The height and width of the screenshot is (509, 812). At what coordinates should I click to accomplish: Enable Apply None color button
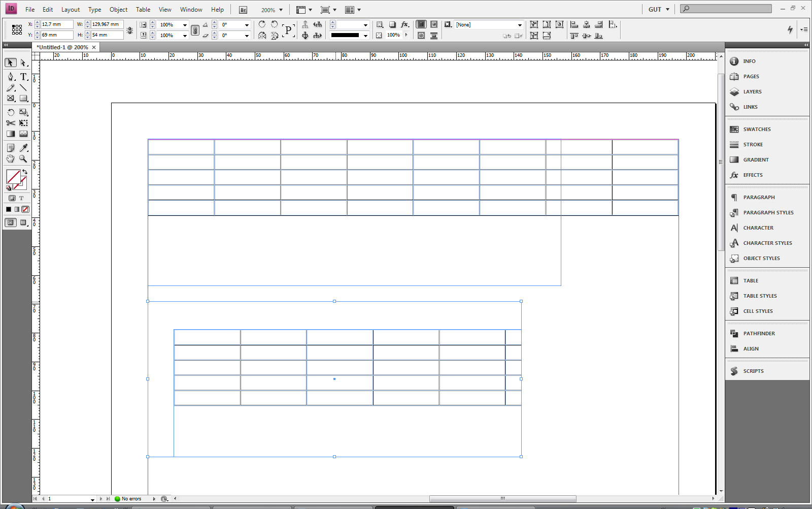click(25, 209)
